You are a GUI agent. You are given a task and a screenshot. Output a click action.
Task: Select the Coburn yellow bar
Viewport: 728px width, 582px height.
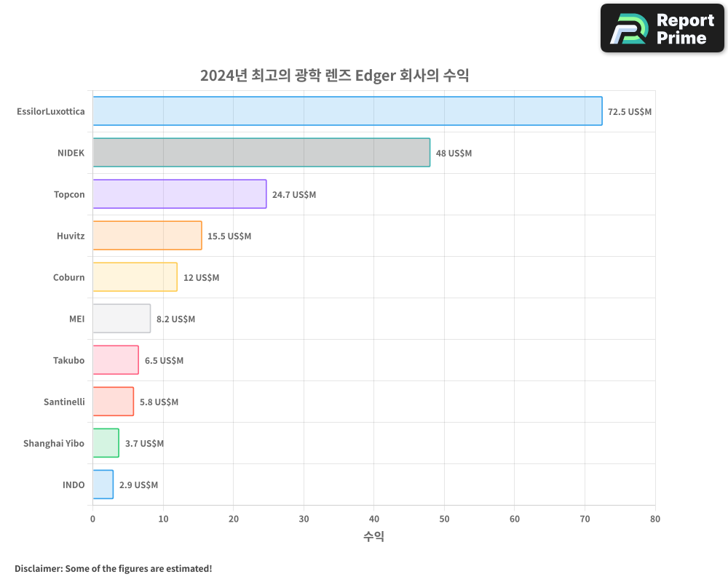tap(133, 277)
